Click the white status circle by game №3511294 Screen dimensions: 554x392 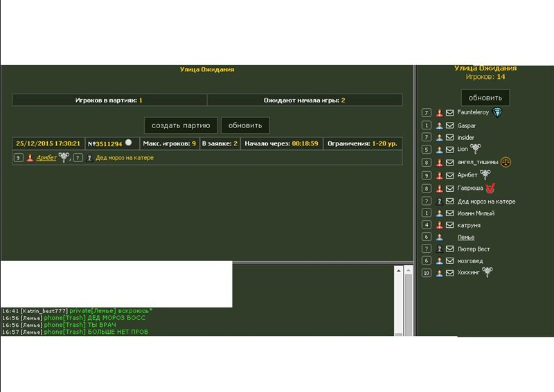tap(128, 143)
